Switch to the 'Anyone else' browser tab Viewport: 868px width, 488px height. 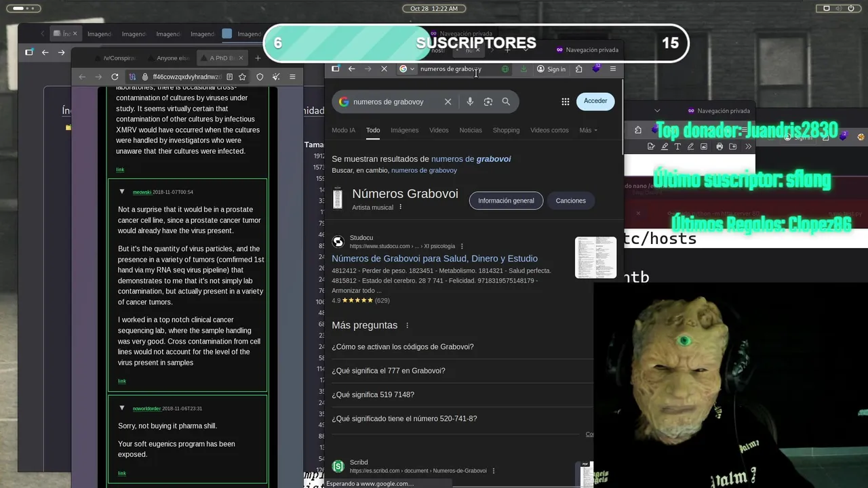[170, 58]
